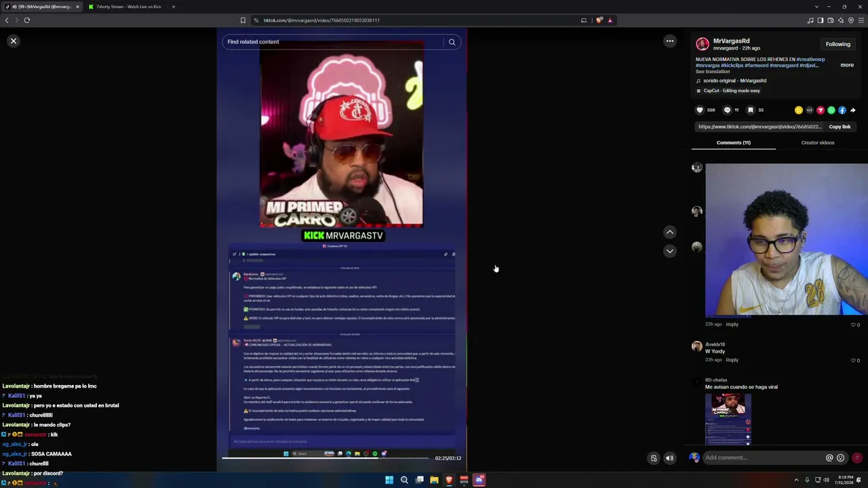Click the MrVargasRd username heading
This screenshot has height=488, width=868.
point(732,41)
